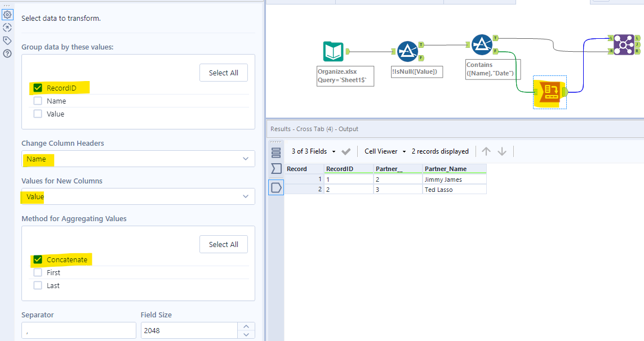
Task: Open the Change Column Headers dropdown
Action: (245, 159)
